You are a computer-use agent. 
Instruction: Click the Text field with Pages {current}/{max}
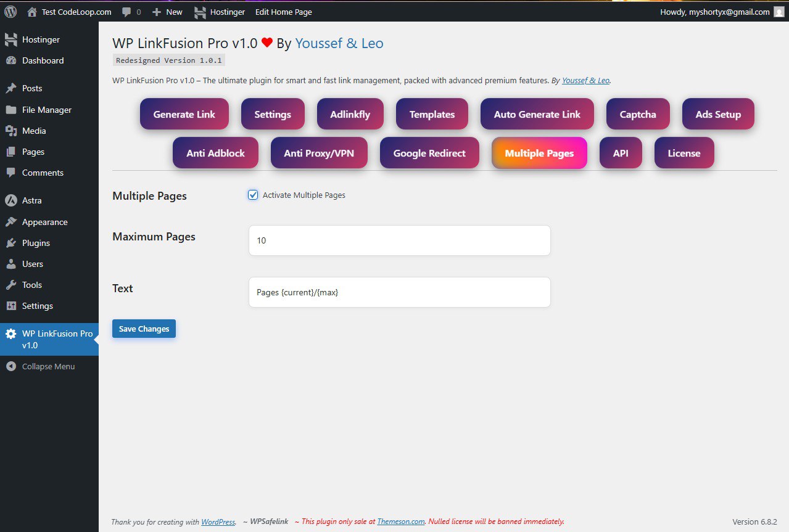coord(400,292)
